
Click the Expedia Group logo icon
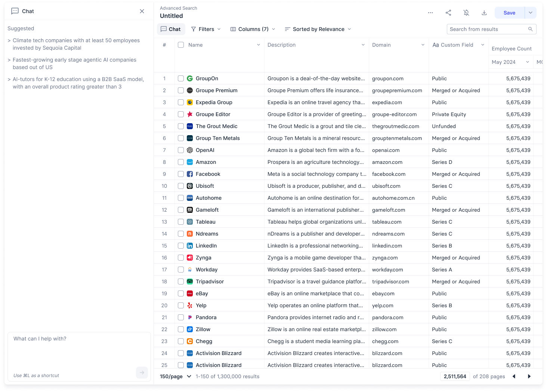pos(190,102)
